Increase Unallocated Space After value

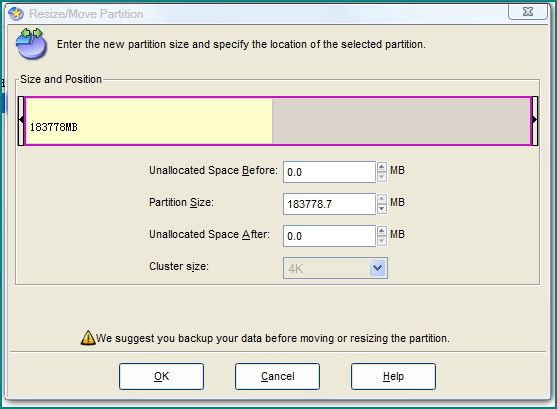coord(382,231)
